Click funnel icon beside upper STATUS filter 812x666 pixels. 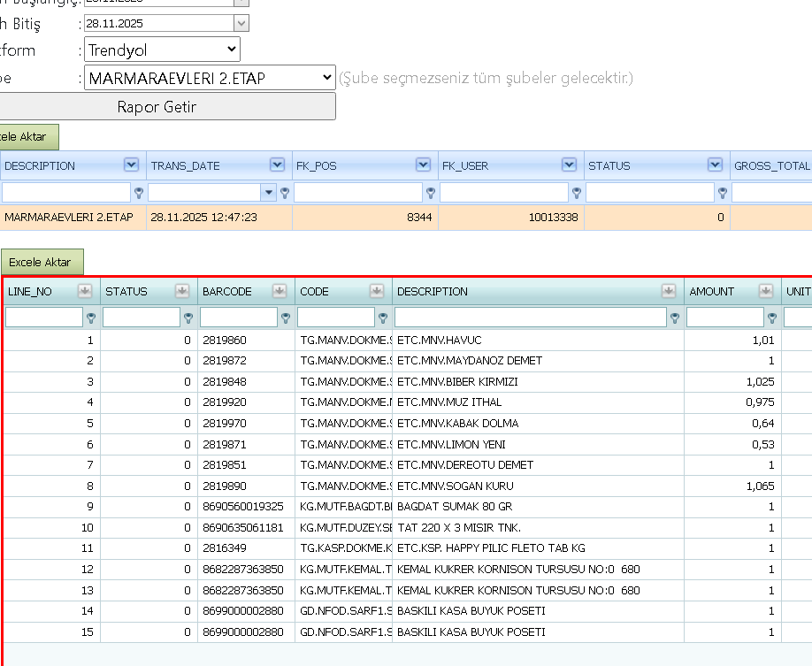point(723,193)
